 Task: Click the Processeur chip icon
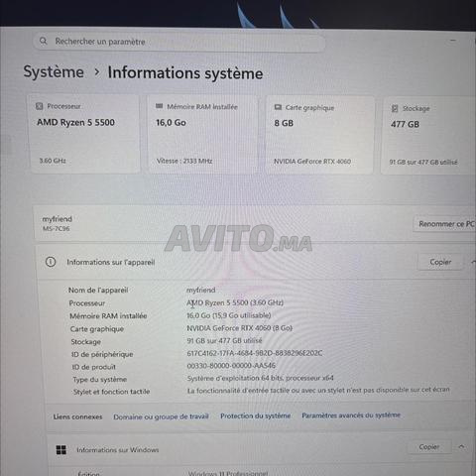tap(40, 106)
